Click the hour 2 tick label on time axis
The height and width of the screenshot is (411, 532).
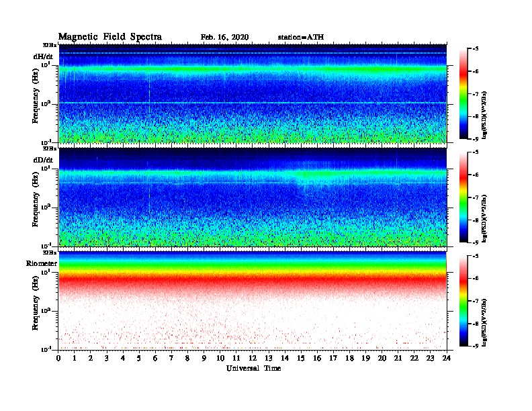[x=91, y=358]
